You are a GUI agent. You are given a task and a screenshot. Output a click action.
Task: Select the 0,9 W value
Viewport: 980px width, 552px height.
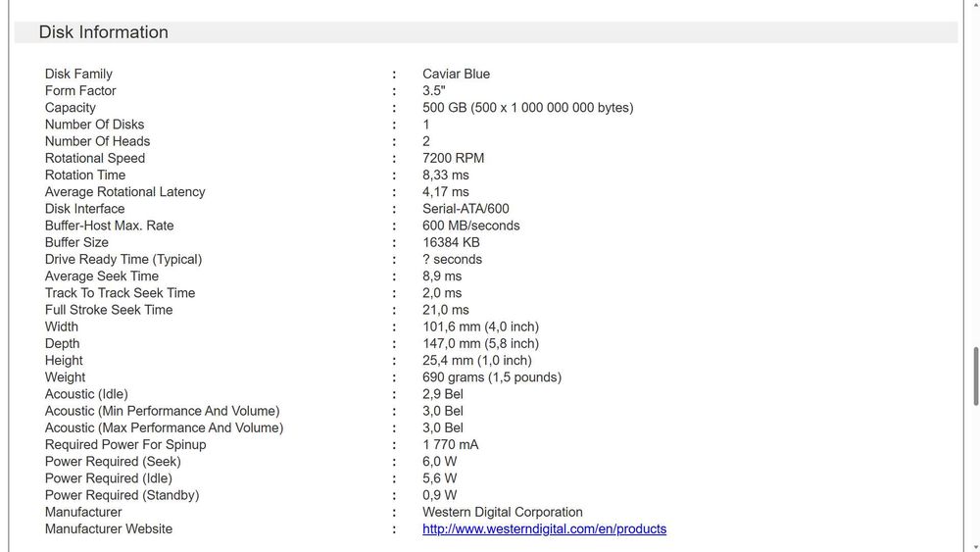[x=439, y=496]
